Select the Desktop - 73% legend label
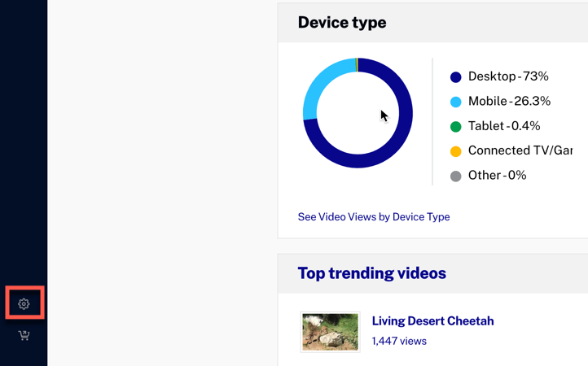Image resolution: width=588 pixels, height=366 pixels. [x=508, y=76]
